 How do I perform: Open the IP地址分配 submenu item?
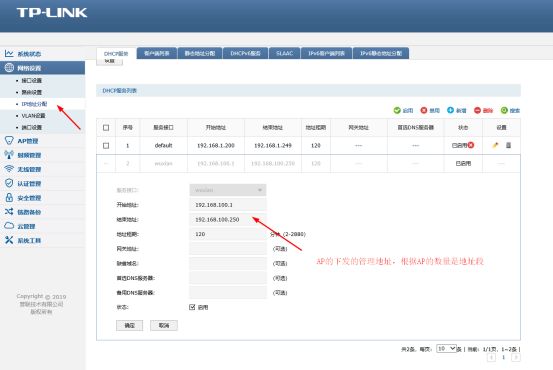(x=34, y=104)
